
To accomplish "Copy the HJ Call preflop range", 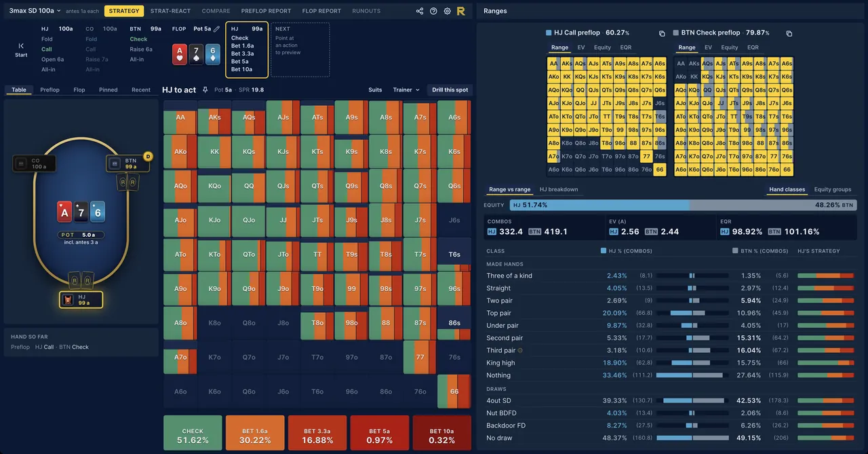I will tap(662, 33).
